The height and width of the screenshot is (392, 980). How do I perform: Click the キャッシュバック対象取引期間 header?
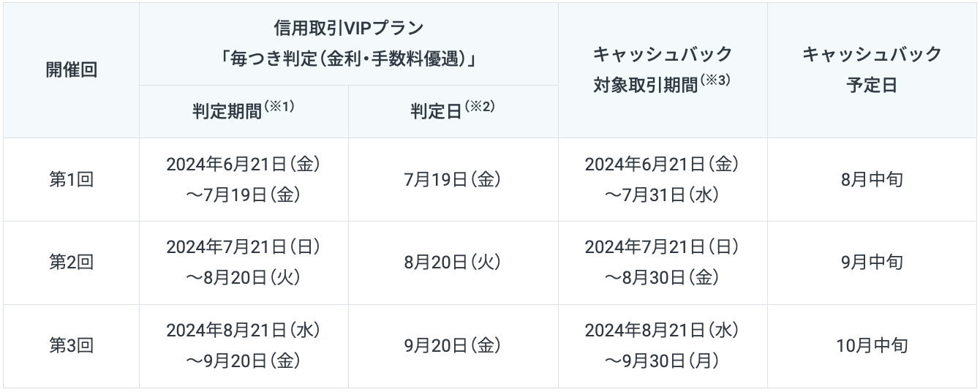pyautogui.click(x=663, y=70)
